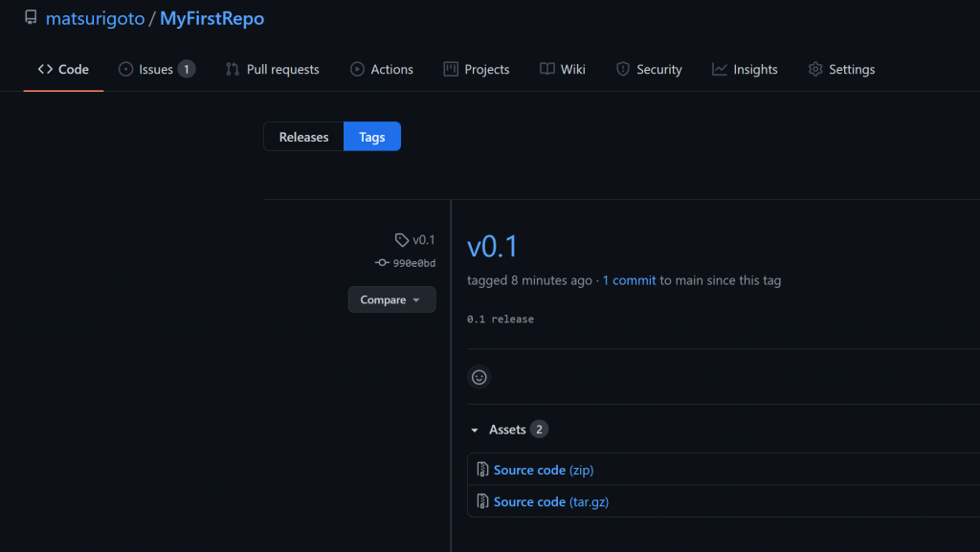This screenshot has width=980, height=552.
Task: Select the Tags view button
Action: coord(372,137)
